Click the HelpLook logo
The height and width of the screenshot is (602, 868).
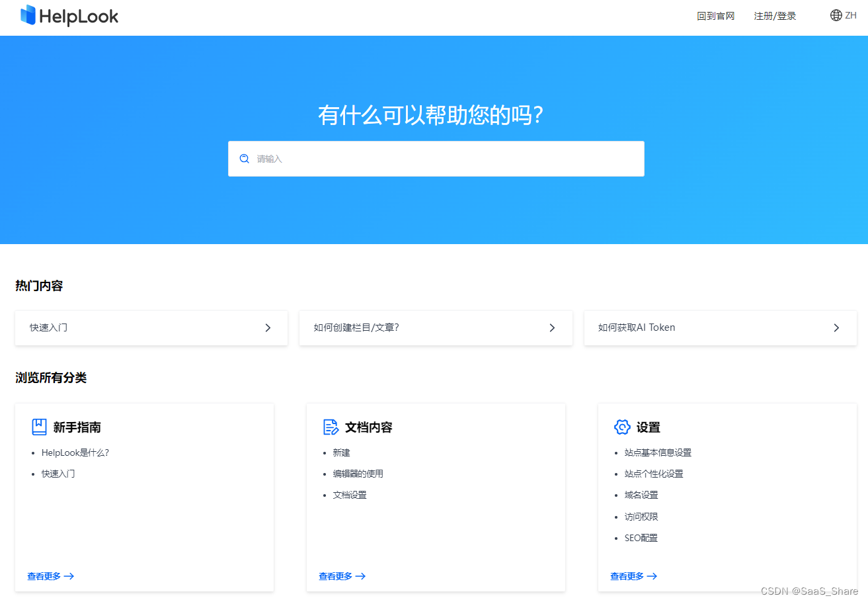click(x=69, y=15)
